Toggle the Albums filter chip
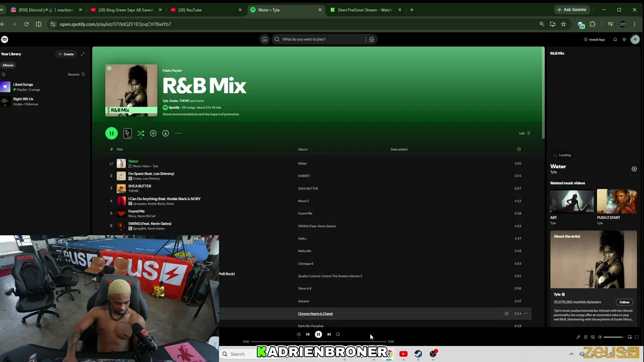 pos(8,65)
